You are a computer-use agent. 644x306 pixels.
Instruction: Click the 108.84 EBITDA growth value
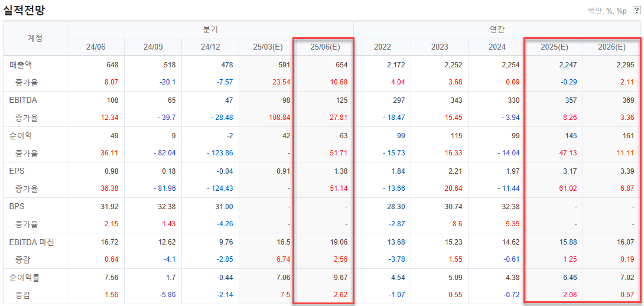point(279,118)
